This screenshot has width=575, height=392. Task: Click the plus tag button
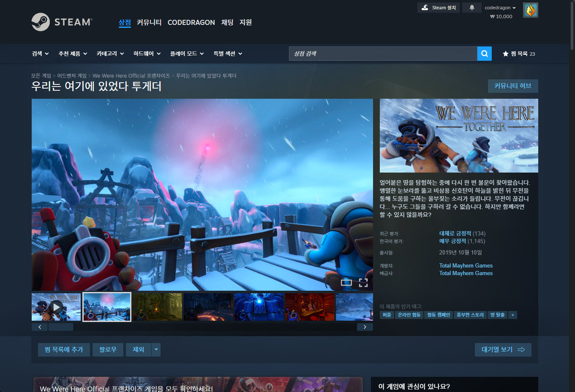(513, 315)
